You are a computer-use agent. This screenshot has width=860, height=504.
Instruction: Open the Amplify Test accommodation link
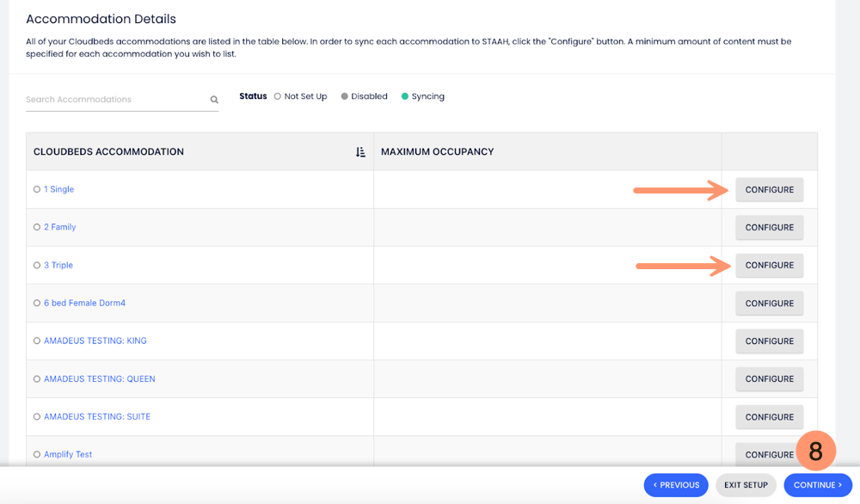(68, 454)
